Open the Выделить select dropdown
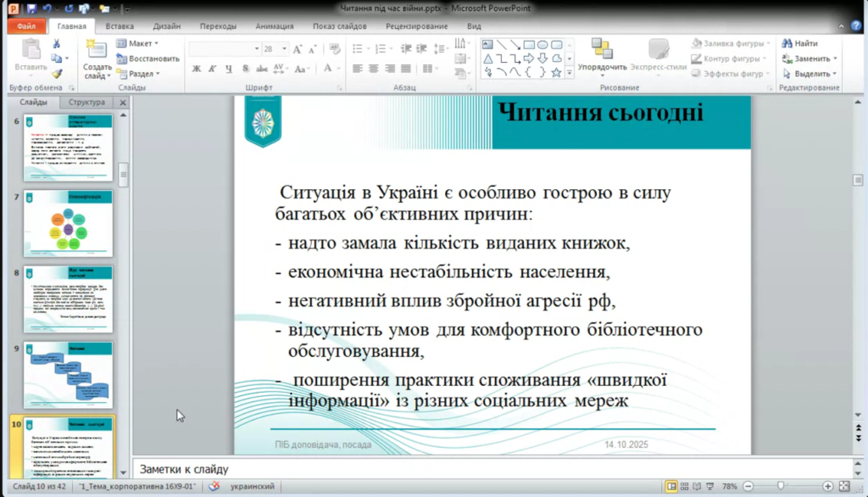 (810, 74)
